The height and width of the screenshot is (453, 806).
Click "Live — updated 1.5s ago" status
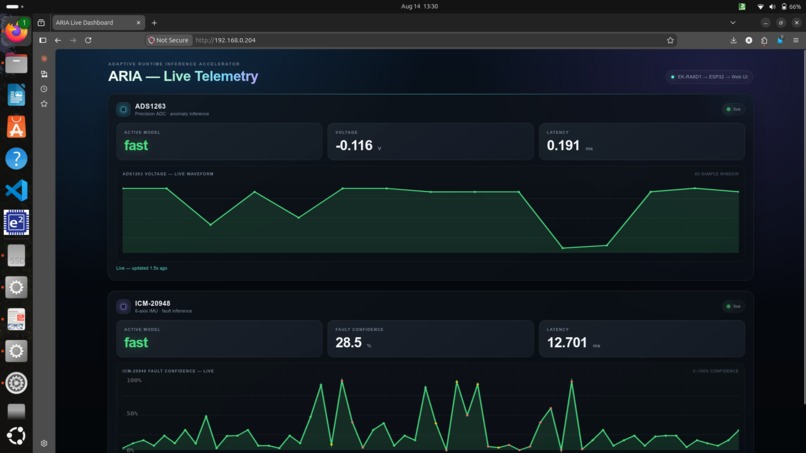(x=141, y=268)
